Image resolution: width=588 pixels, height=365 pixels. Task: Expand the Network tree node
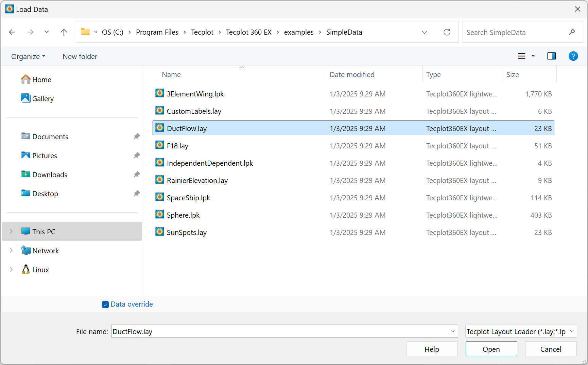tap(11, 250)
